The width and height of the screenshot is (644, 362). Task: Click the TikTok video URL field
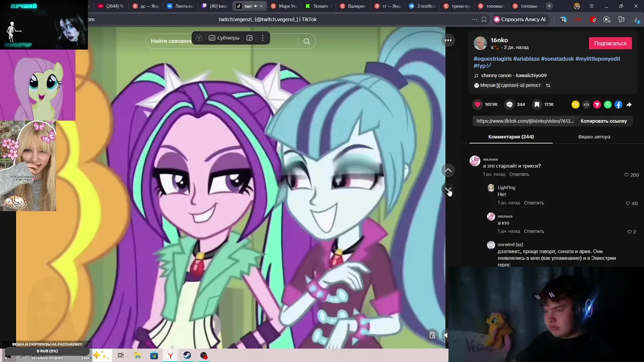pos(525,121)
